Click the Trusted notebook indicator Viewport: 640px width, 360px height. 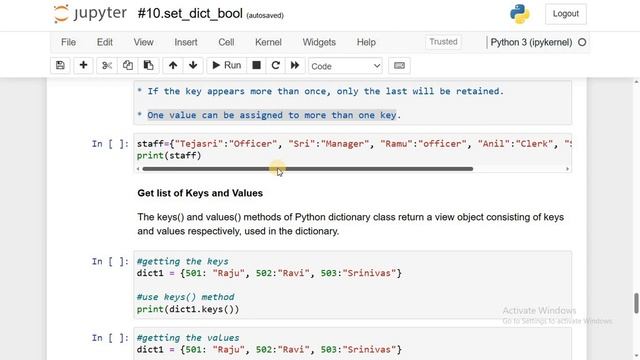pyautogui.click(x=443, y=42)
